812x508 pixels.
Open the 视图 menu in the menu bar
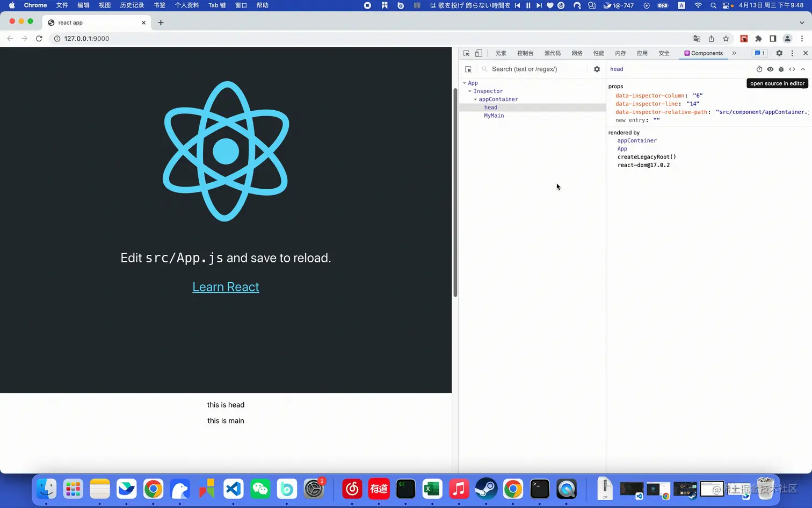coord(104,5)
